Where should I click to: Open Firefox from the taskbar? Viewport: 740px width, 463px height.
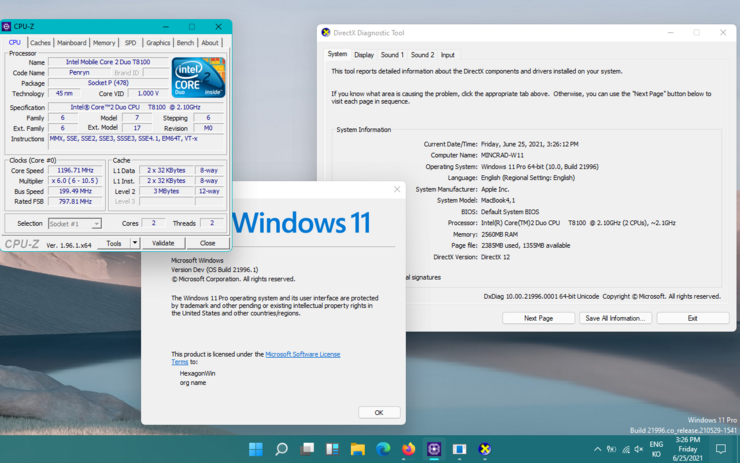click(409, 449)
